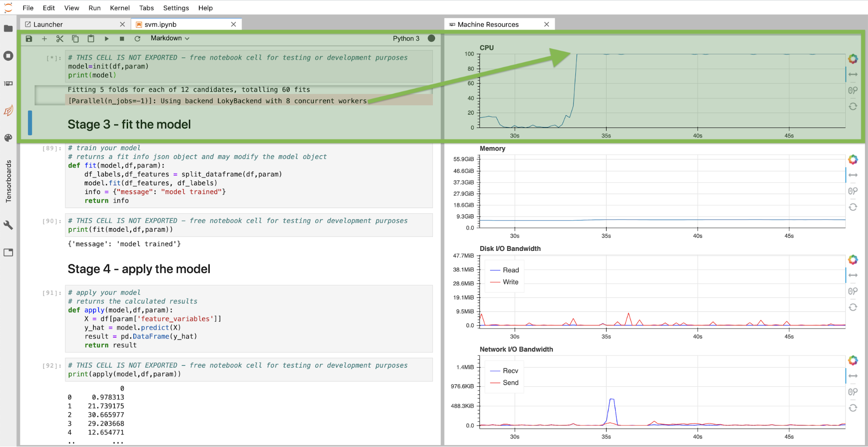Image resolution: width=868 pixels, height=447 pixels.
Task: Open the Settings menu
Action: click(176, 8)
